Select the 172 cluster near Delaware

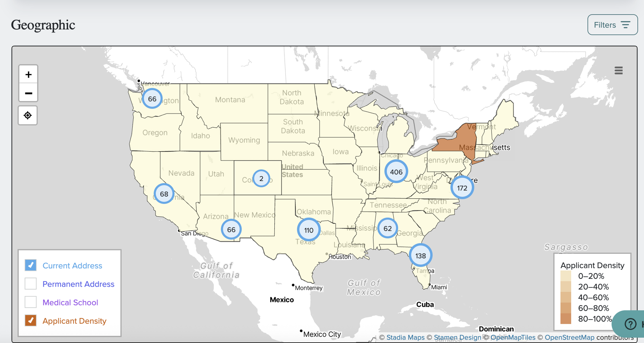click(462, 188)
